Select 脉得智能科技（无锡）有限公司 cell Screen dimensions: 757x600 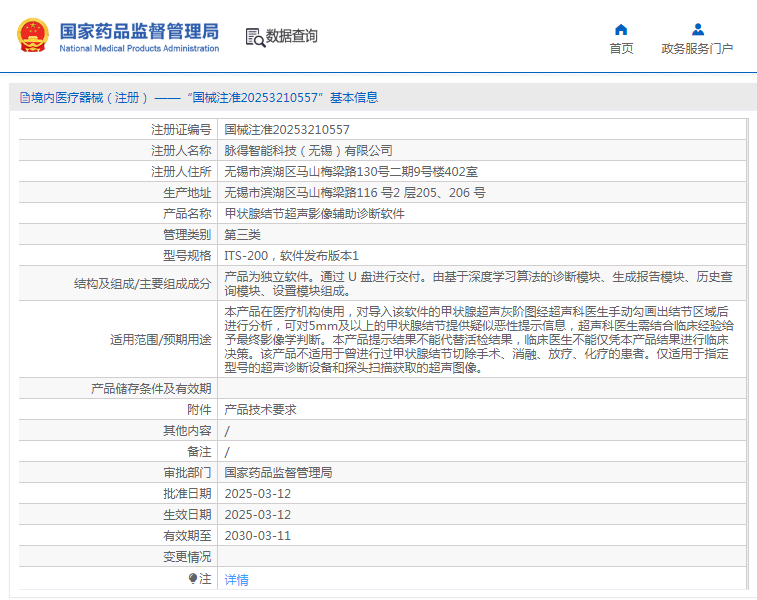tap(308, 151)
